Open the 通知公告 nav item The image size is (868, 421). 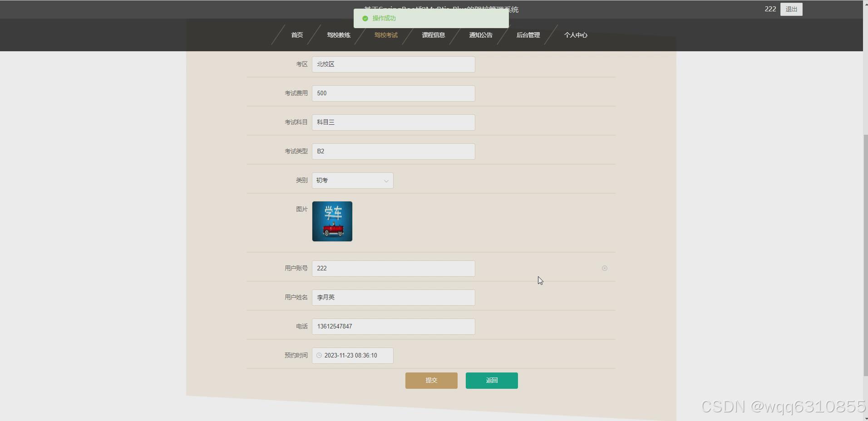(481, 35)
